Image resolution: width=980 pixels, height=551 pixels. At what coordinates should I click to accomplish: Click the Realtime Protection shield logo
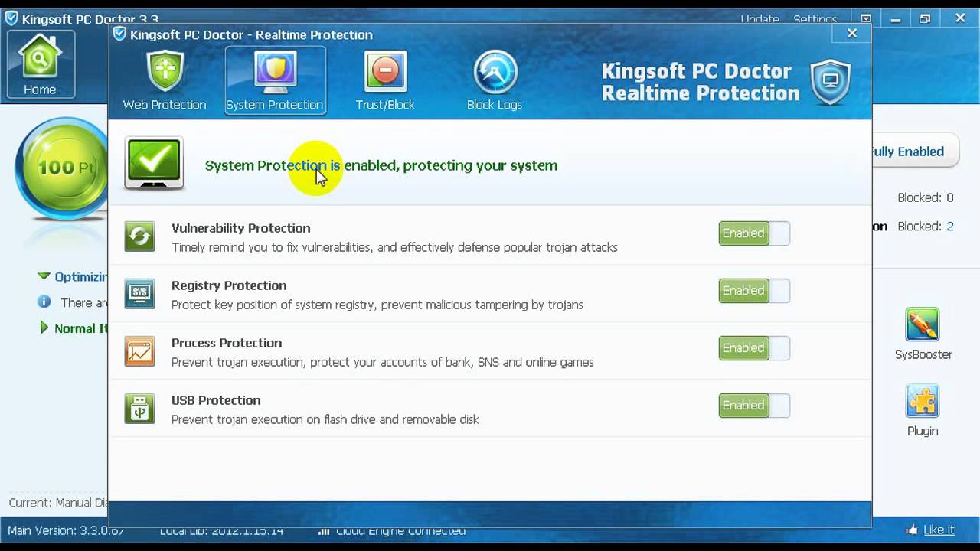pyautogui.click(x=831, y=82)
